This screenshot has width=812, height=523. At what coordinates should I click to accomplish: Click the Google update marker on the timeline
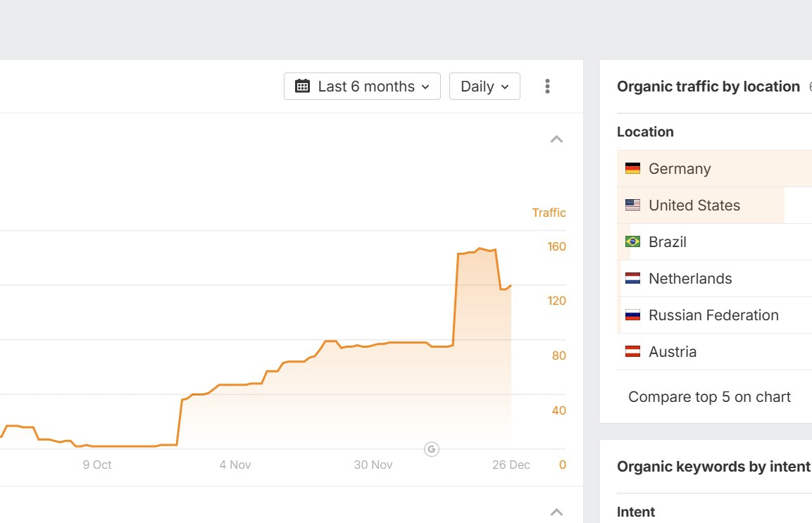pos(432,449)
